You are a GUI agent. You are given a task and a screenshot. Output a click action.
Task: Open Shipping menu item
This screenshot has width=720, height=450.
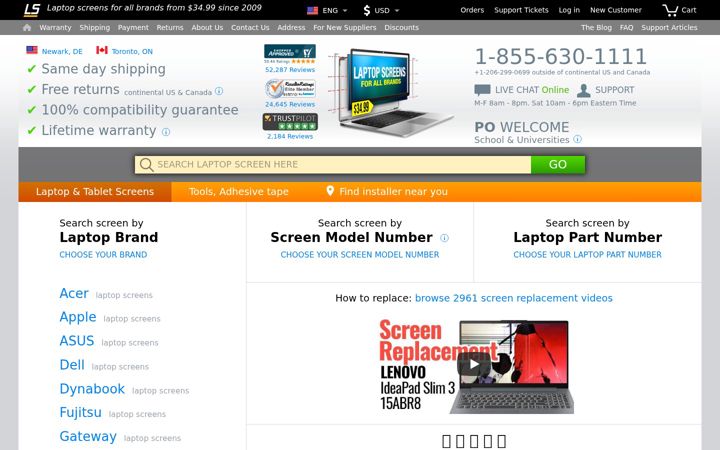95,28
